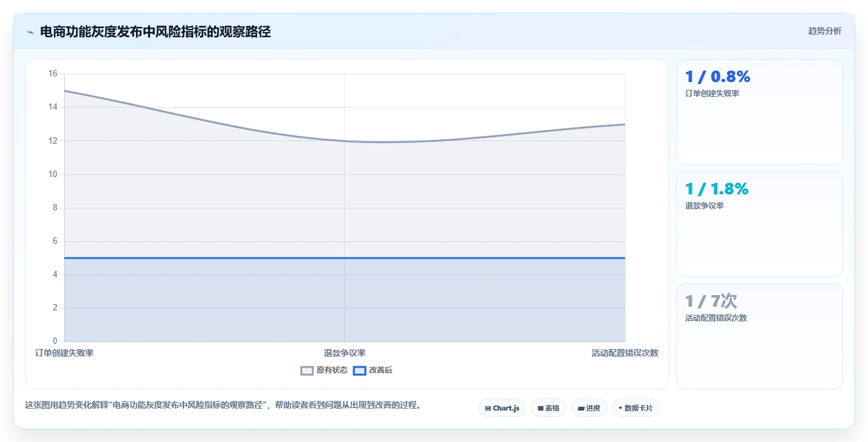This screenshot has width=868, height=442.
Task: Click the 表格 tag
Action: click(x=548, y=408)
